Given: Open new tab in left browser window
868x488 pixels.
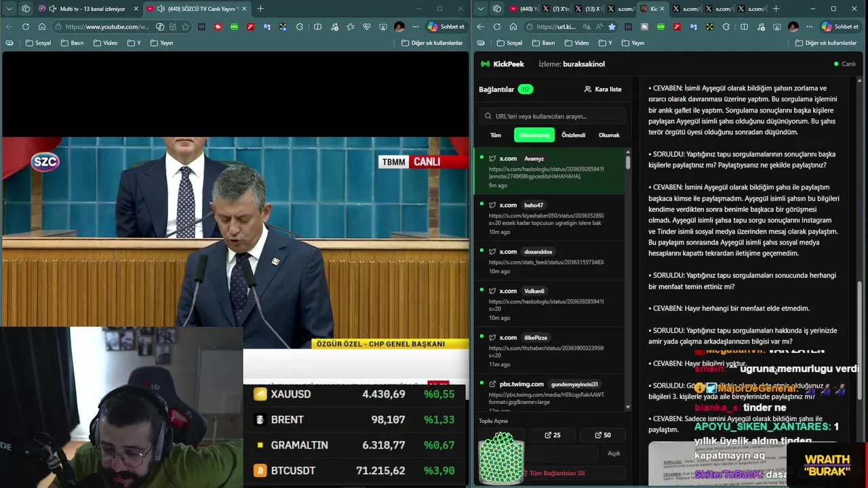Looking at the screenshot, I should (260, 9).
